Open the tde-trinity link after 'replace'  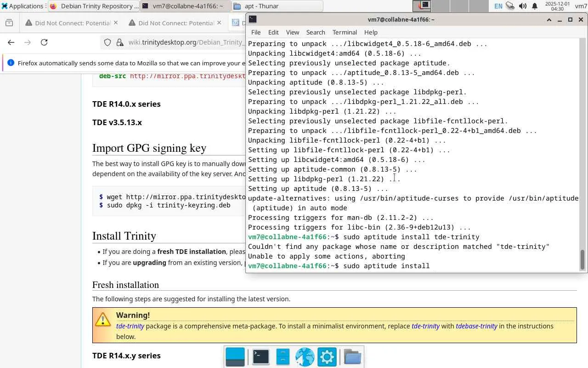coord(426,326)
